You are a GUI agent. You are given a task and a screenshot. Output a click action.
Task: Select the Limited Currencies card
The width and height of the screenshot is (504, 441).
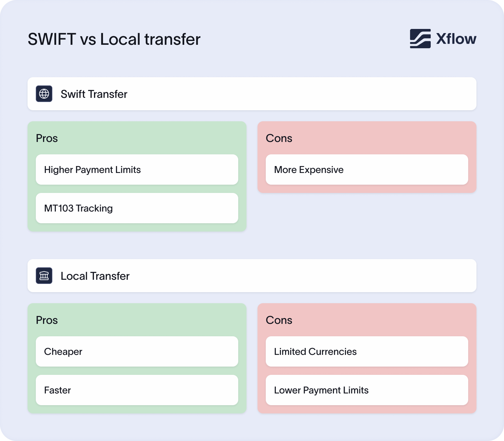367,351
